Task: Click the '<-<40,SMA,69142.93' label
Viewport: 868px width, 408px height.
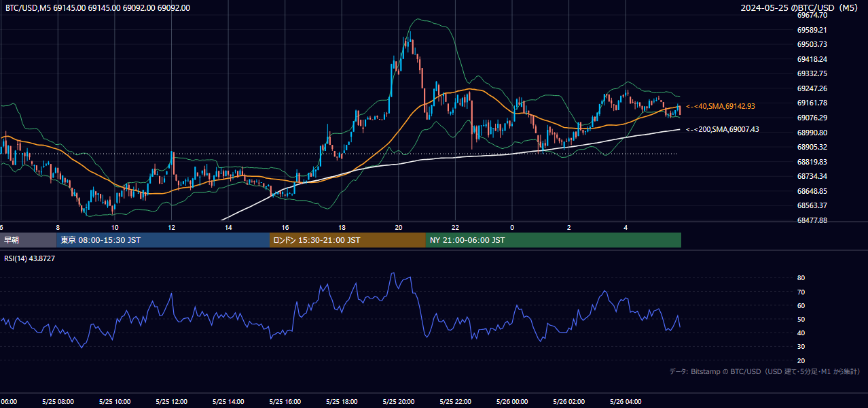Action: (721, 107)
